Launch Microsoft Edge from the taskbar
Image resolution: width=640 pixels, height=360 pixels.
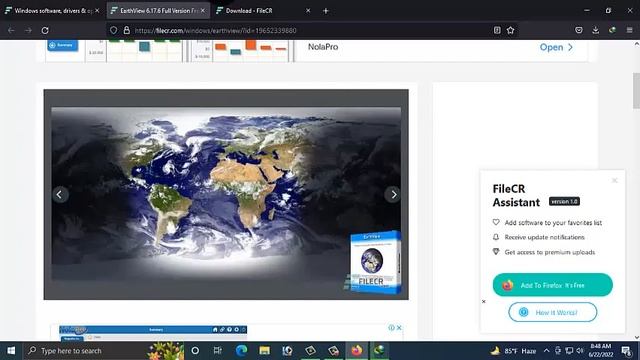coord(241,351)
